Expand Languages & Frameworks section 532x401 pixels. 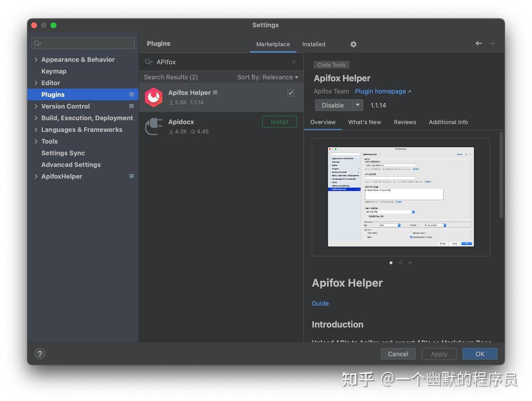[x=36, y=130]
